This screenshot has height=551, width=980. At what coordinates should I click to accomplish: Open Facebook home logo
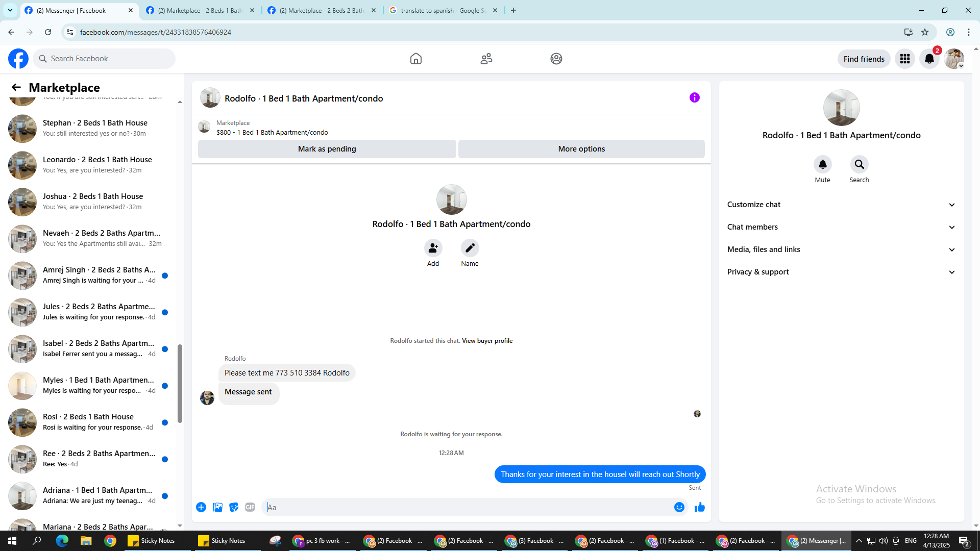click(x=18, y=59)
